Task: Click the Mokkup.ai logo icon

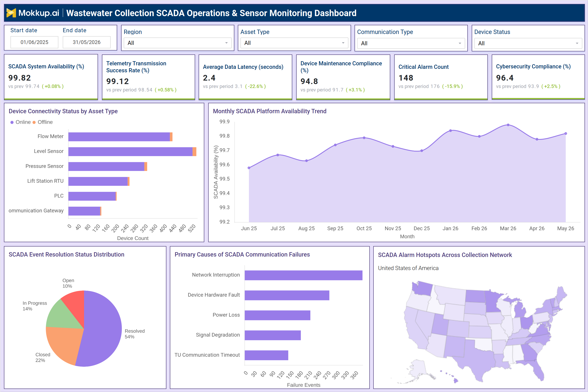Action: tap(11, 13)
